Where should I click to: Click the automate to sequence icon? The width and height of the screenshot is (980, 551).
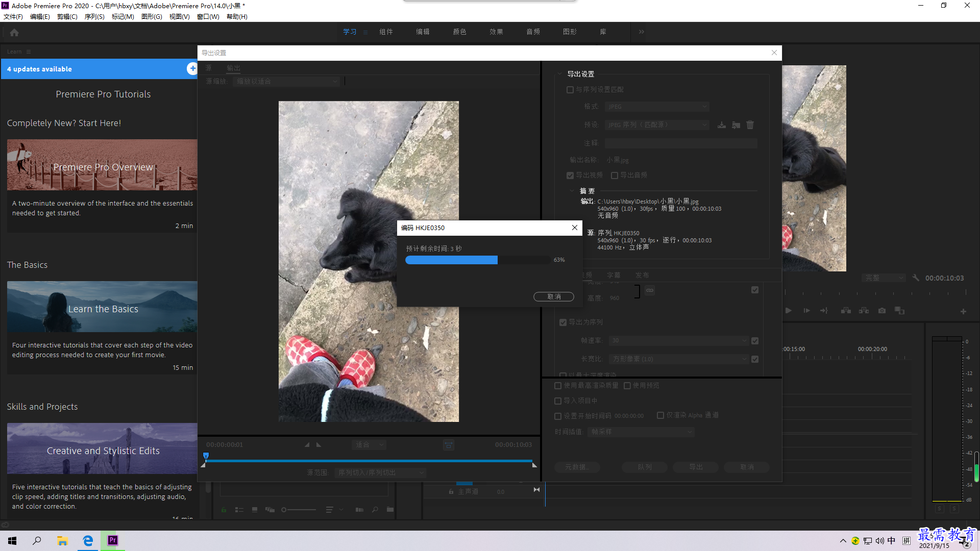[360, 510]
